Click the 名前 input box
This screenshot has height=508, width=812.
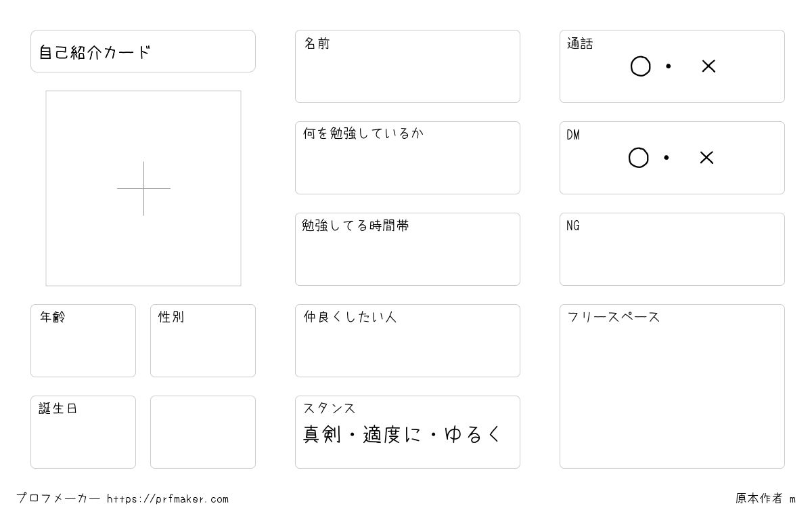coord(407,66)
